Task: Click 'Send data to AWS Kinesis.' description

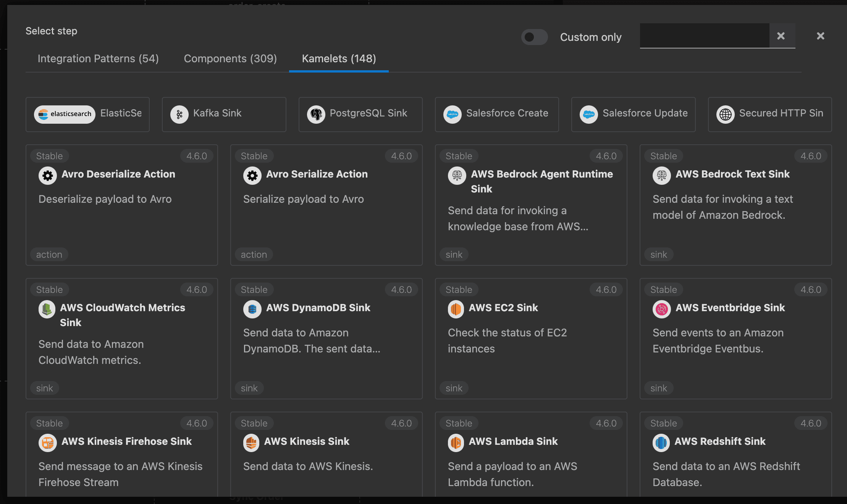Action: point(308,467)
